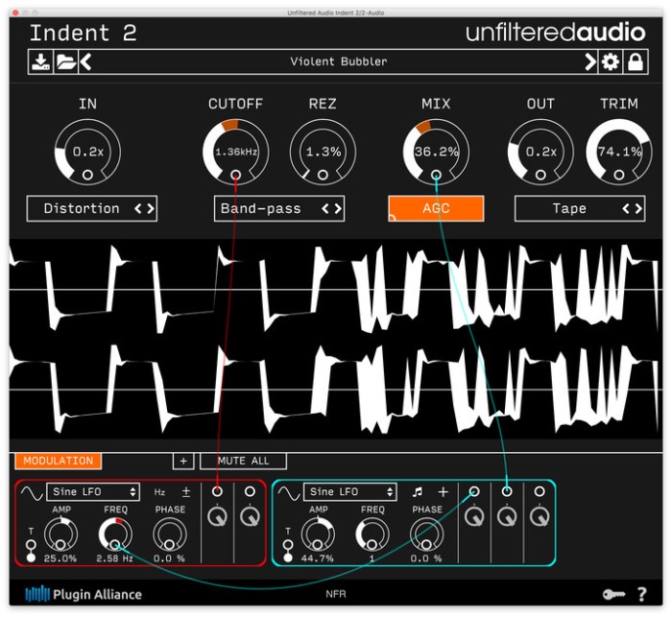Viewport: 672px width, 617px height.
Task: Open the settings gear icon
Action: [x=611, y=61]
